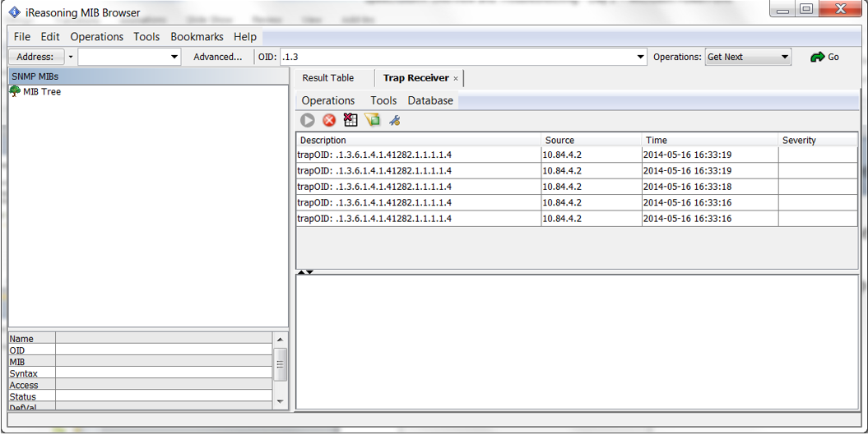Close the Trap Receiver tab
This screenshot has width=868, height=435.
456,78
